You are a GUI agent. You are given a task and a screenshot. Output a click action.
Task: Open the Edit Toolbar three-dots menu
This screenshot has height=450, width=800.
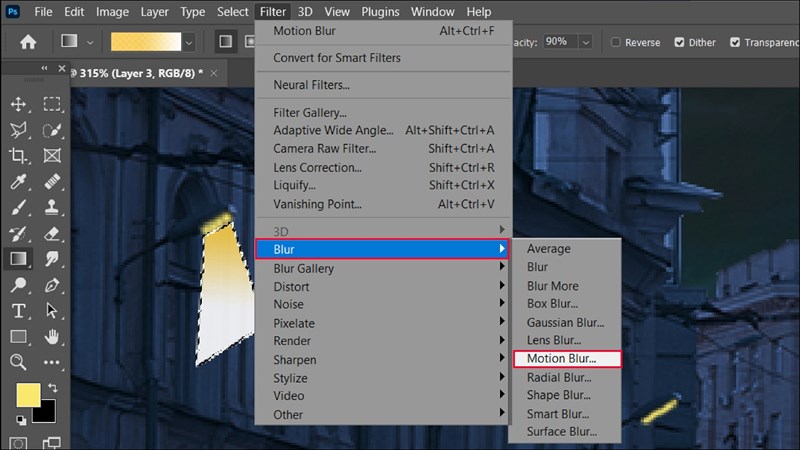pyautogui.click(x=52, y=362)
